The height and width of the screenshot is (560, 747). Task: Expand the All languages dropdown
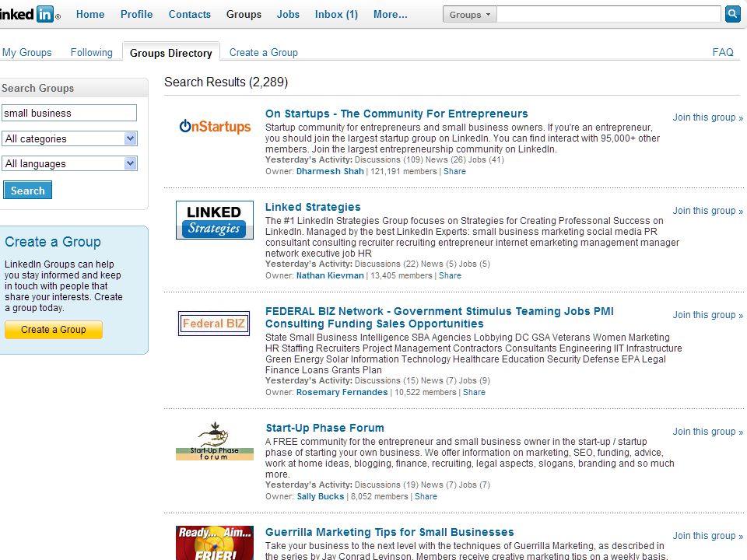click(x=69, y=163)
